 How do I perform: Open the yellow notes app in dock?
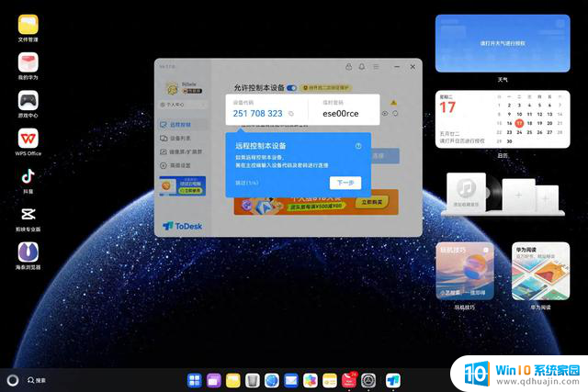point(330,380)
